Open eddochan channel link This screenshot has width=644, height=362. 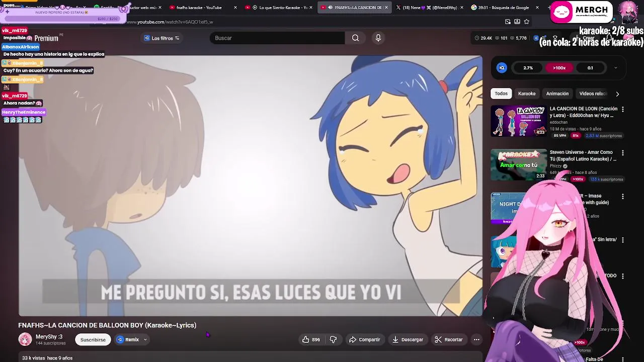558,122
